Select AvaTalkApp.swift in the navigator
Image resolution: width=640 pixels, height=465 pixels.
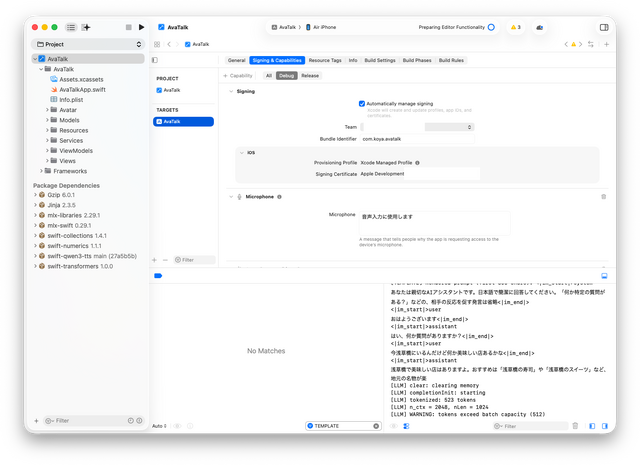[81, 89]
